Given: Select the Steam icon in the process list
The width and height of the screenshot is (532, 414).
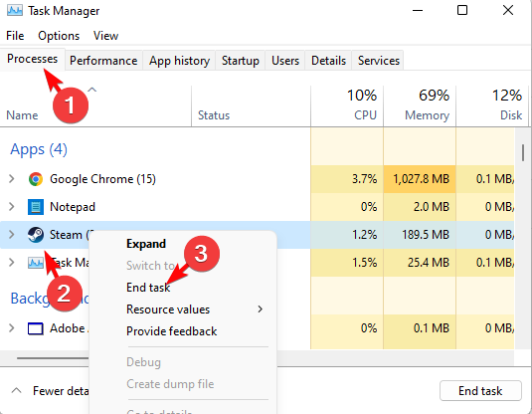Looking at the screenshot, I should pos(36,235).
